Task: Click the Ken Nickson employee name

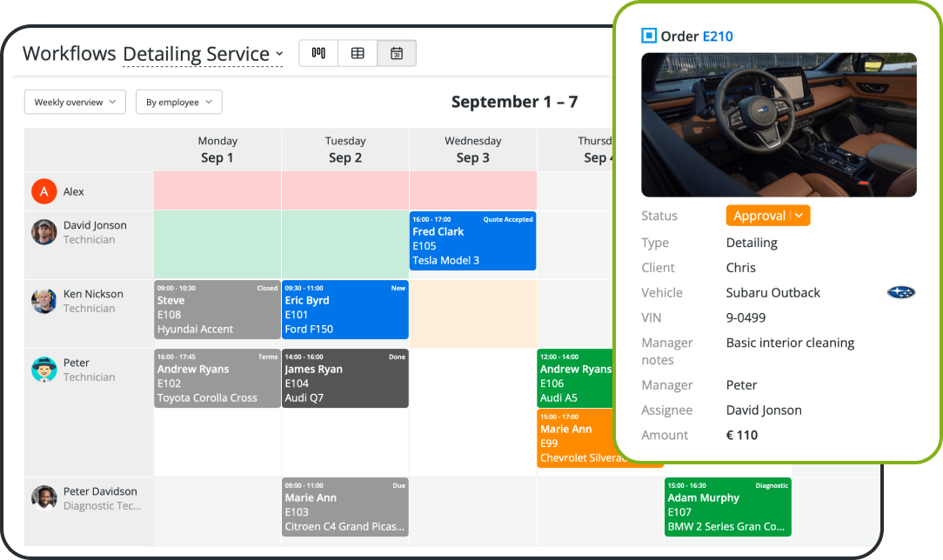Action: [x=93, y=294]
